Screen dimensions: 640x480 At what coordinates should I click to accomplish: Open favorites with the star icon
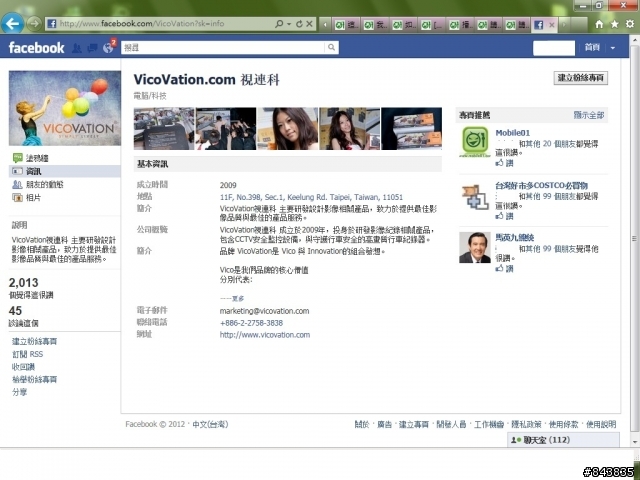click(615, 24)
